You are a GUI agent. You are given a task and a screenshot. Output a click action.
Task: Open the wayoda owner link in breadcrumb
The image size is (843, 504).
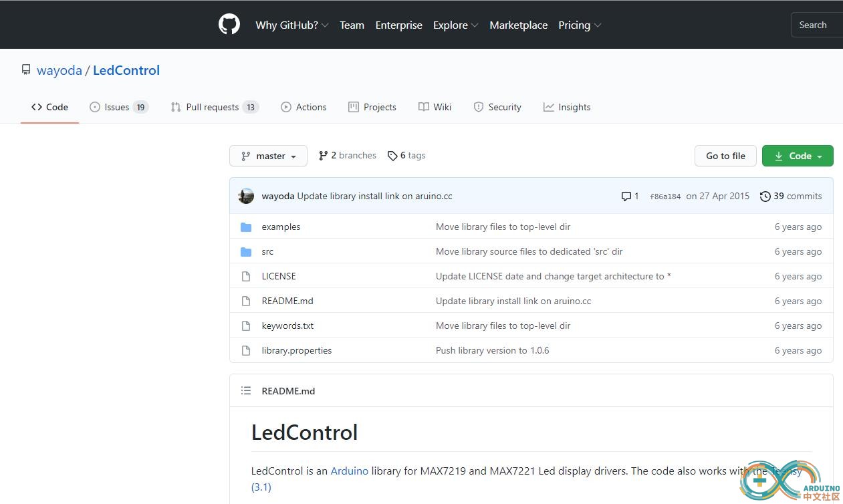click(x=59, y=70)
